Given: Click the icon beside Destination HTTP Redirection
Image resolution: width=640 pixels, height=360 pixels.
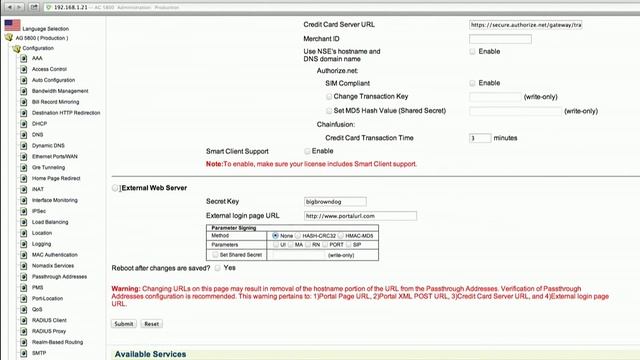Looking at the screenshot, I should coord(24,113).
